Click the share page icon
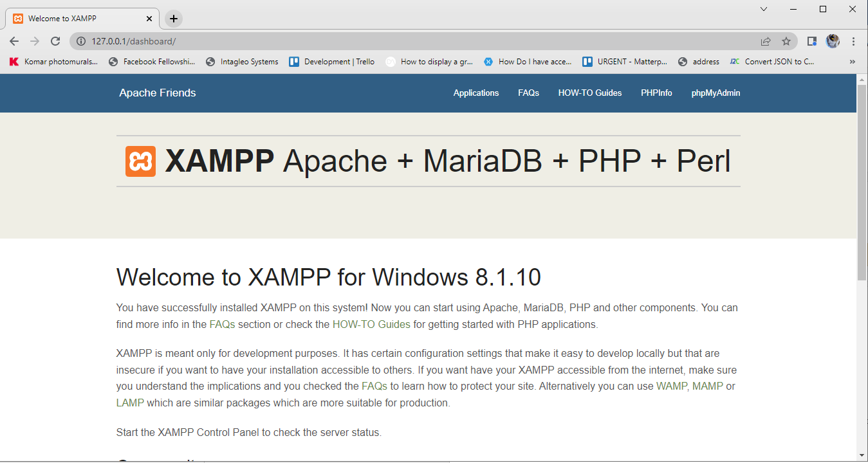 766,41
